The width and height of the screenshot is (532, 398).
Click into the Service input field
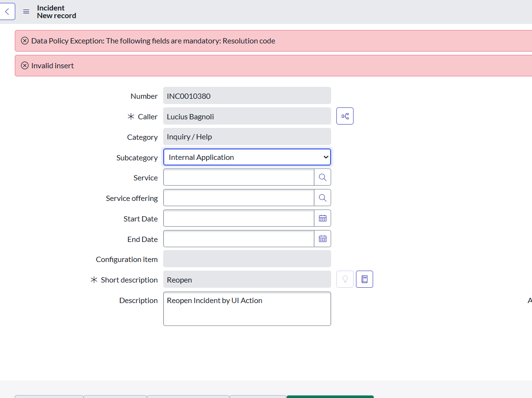pyautogui.click(x=239, y=177)
